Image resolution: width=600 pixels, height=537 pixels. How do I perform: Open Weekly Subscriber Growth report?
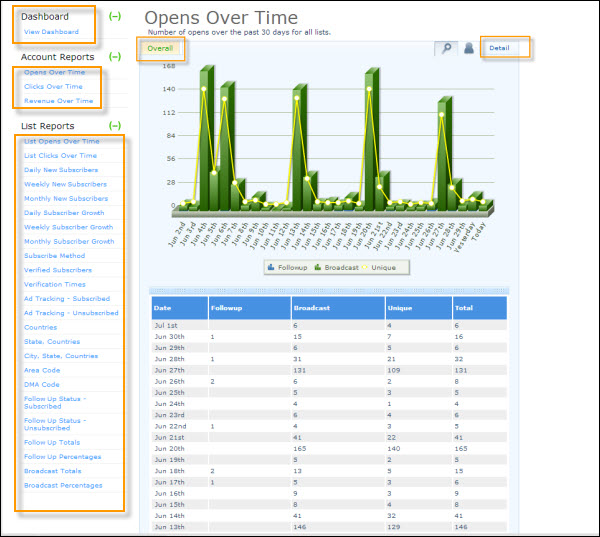(x=68, y=227)
